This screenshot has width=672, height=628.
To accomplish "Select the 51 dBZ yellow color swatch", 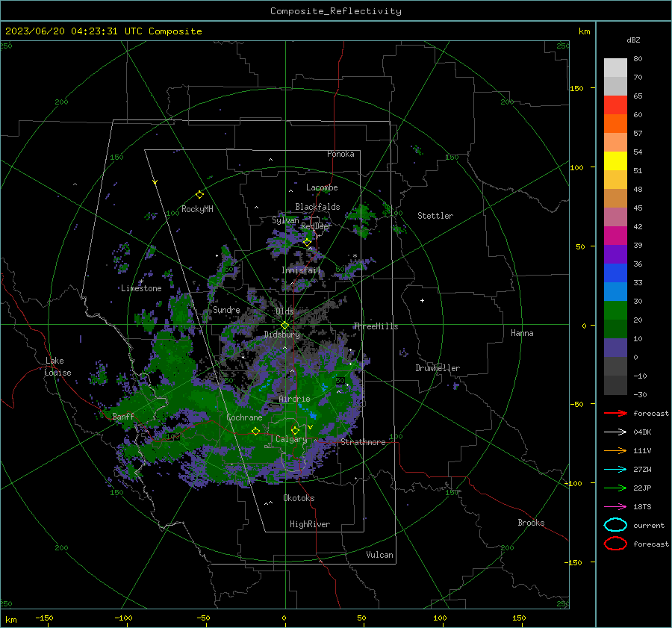I will tap(615, 161).
